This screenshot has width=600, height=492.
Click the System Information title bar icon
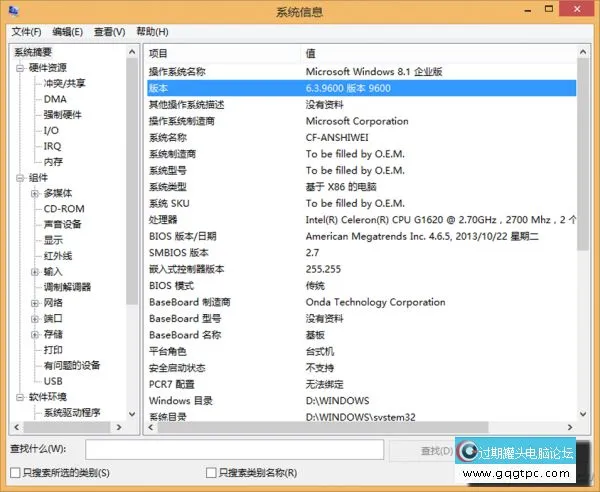(x=13, y=11)
